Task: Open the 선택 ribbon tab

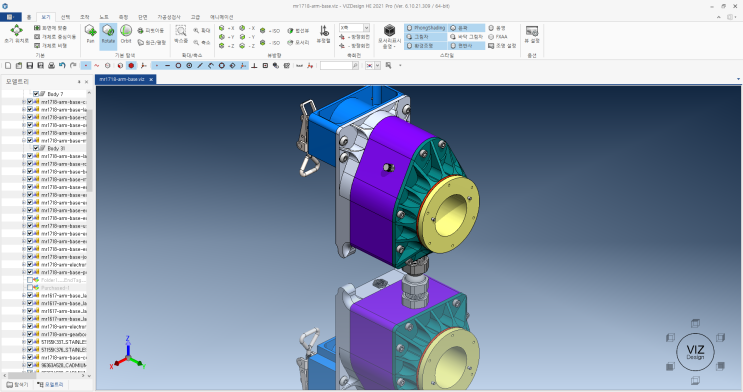Action: click(x=65, y=17)
